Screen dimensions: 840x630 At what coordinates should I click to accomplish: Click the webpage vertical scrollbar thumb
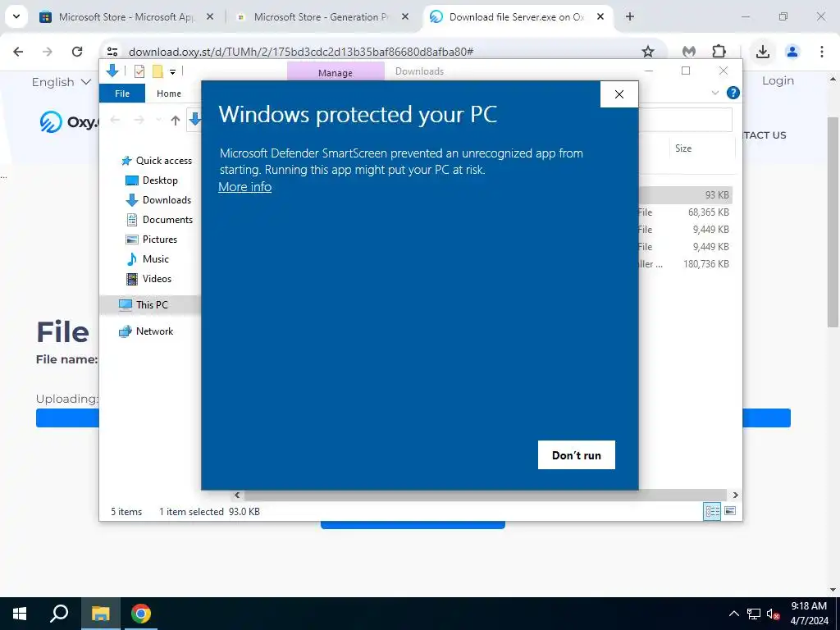pyautogui.click(x=833, y=221)
